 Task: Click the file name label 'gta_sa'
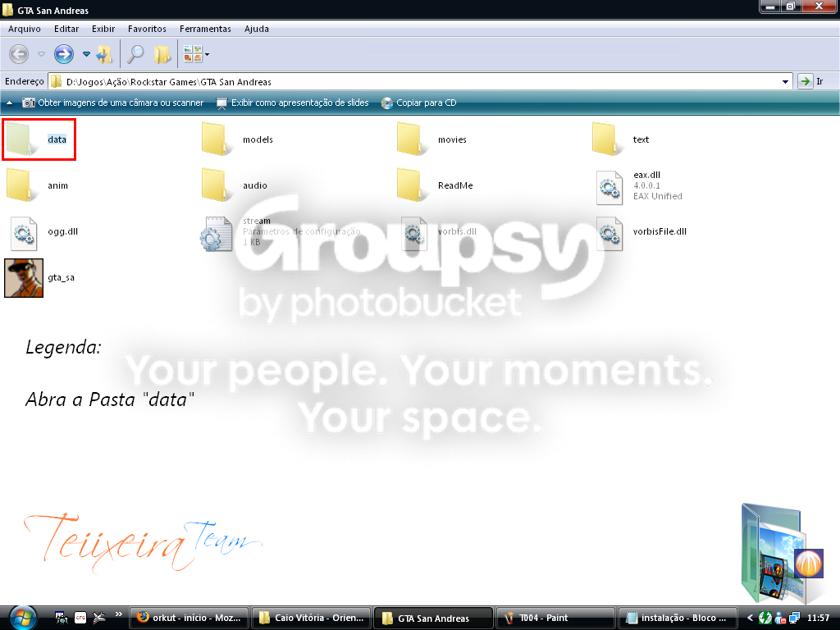[x=61, y=277]
